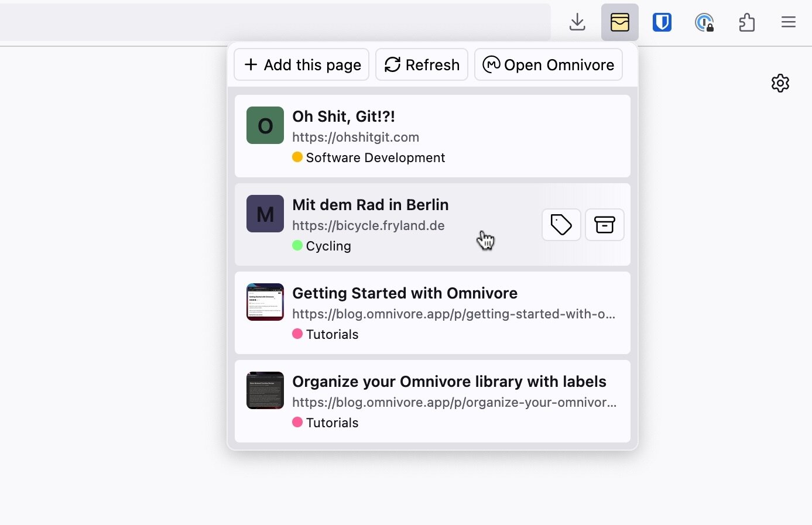The image size is (812, 525).
Task: Click the plus icon in Add this page
Action: click(251, 64)
